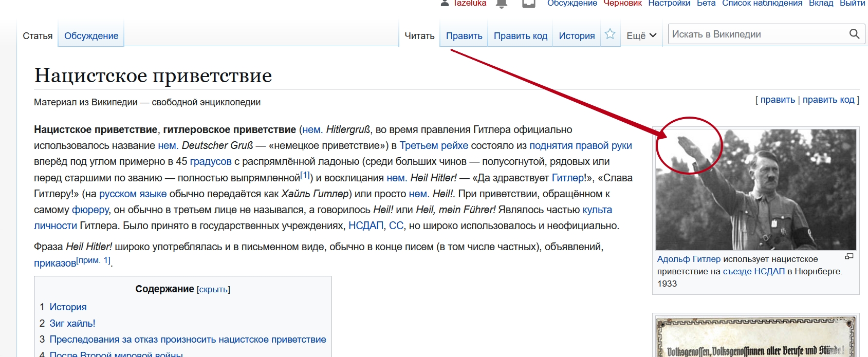Open the Адольф Гитлер link in the caption
This screenshot has height=357, width=868.
tap(689, 259)
